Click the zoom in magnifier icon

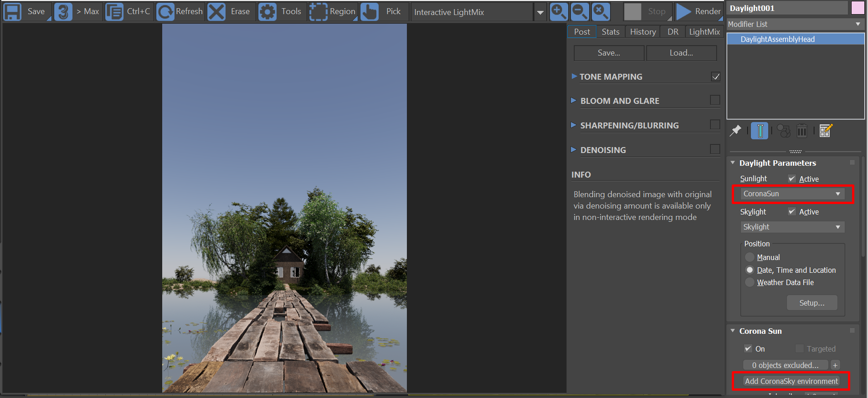[559, 12]
